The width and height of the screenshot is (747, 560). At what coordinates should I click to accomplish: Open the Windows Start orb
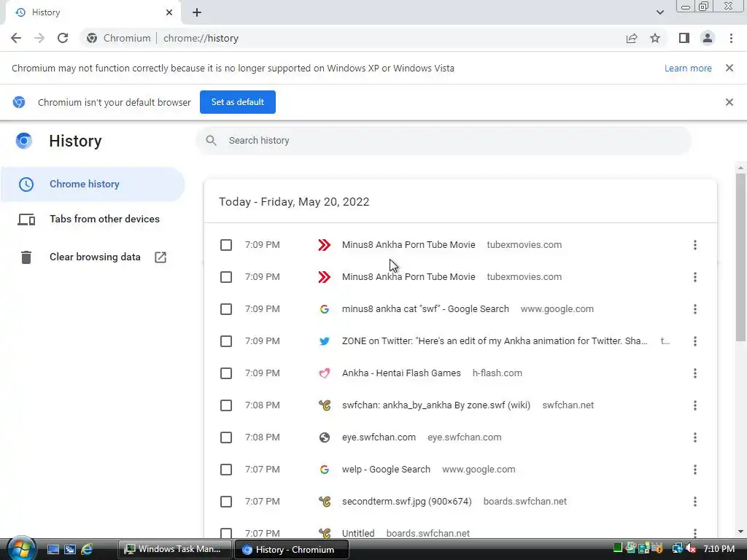pyautogui.click(x=21, y=548)
